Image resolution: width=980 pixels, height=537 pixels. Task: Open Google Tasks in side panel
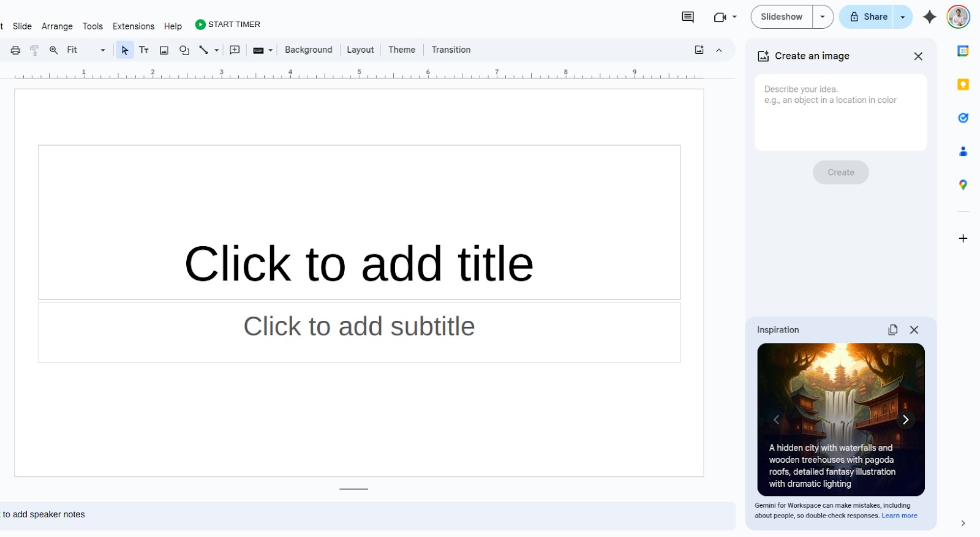tap(963, 118)
